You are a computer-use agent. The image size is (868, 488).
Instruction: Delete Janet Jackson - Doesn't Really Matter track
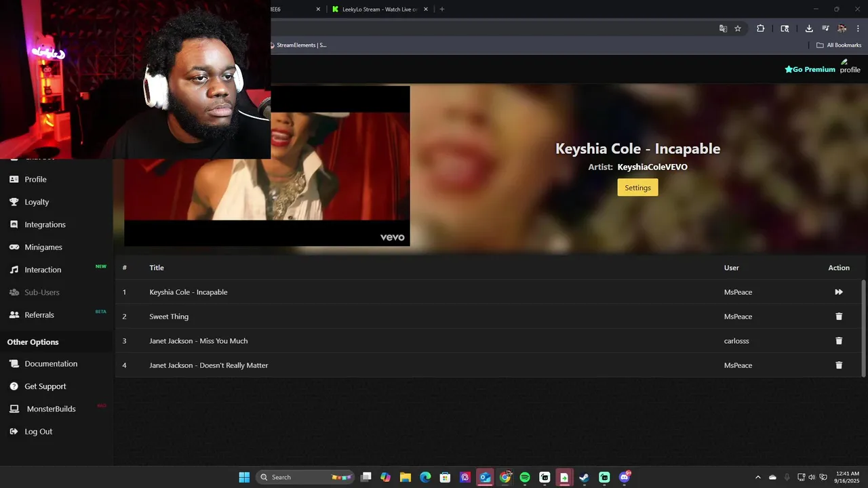click(839, 365)
